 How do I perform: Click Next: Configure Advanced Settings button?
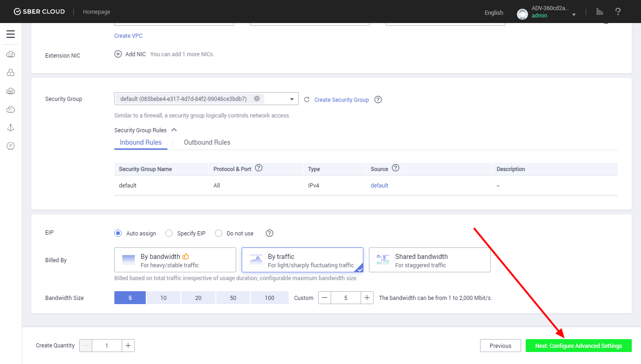click(578, 346)
